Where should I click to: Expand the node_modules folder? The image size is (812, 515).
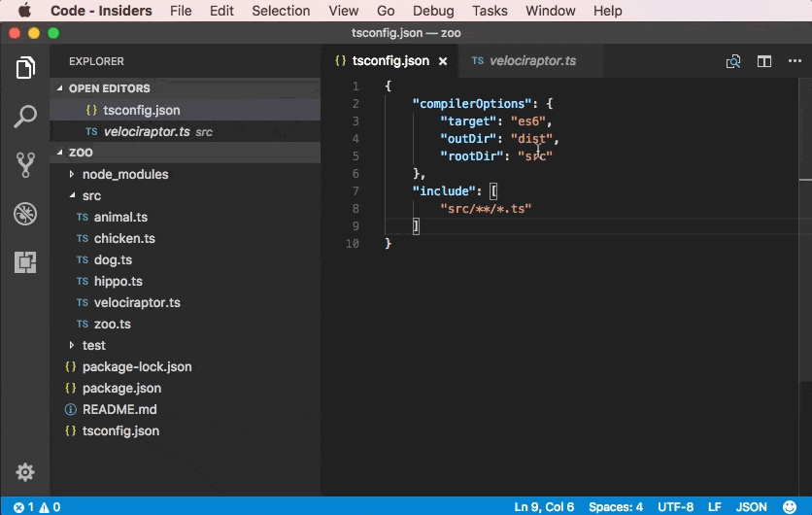point(72,174)
